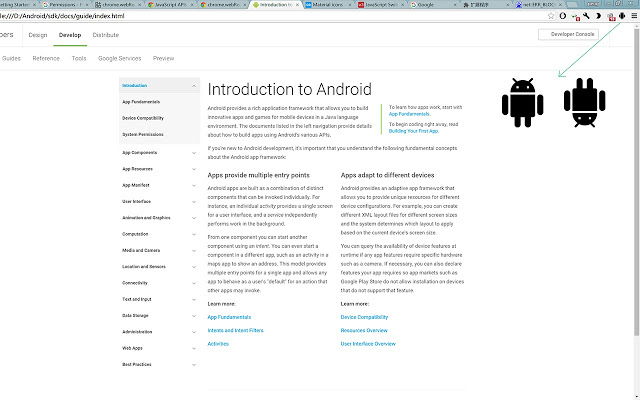Screen dimensions: 640x400
Task: Open the Resources Overview link
Action: (x=364, y=331)
